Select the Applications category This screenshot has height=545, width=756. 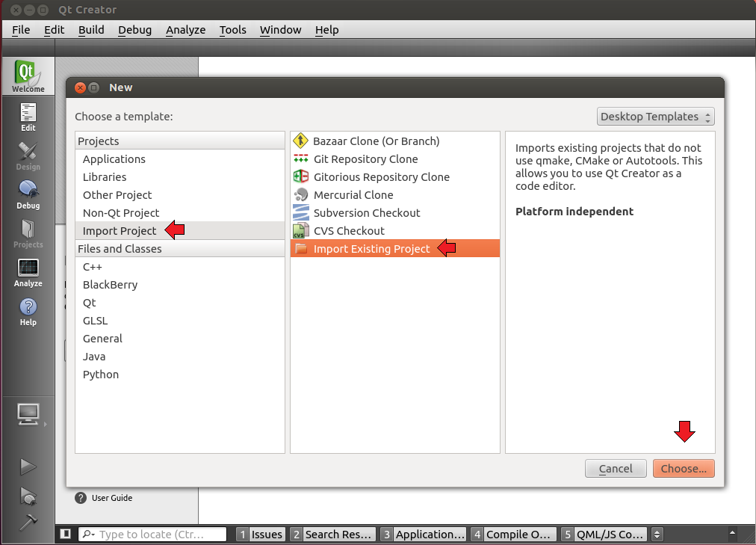[180, 158]
